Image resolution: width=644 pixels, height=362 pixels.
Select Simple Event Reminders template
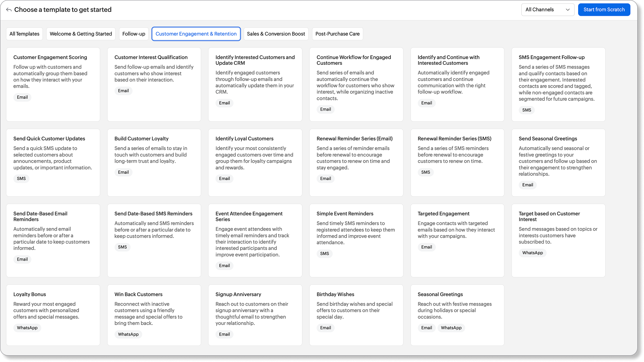(356, 240)
